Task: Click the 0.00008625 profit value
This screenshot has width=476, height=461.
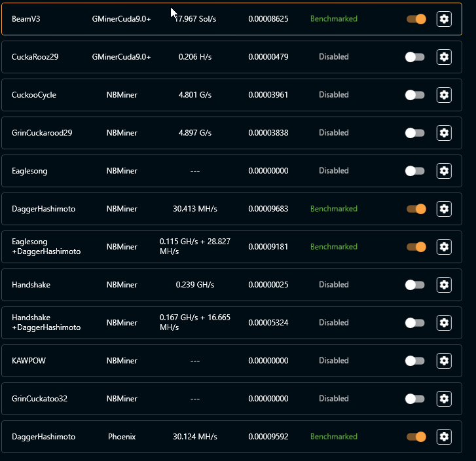Action: coord(268,19)
